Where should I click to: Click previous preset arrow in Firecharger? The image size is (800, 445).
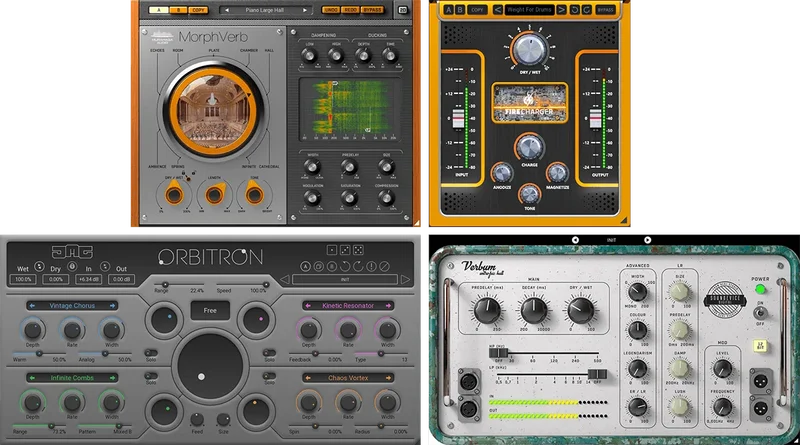coord(497,10)
